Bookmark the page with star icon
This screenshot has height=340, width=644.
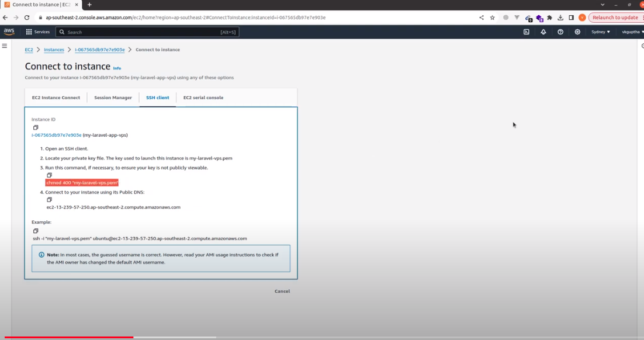tap(493, 18)
